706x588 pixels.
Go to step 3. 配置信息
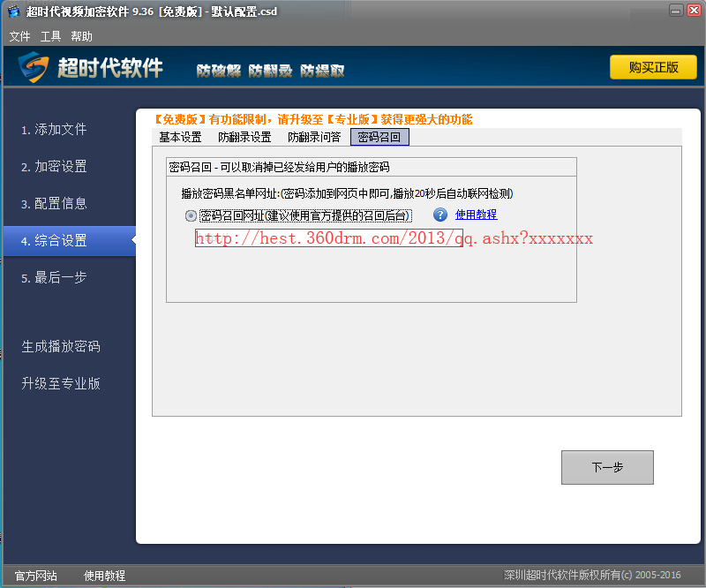tap(54, 203)
